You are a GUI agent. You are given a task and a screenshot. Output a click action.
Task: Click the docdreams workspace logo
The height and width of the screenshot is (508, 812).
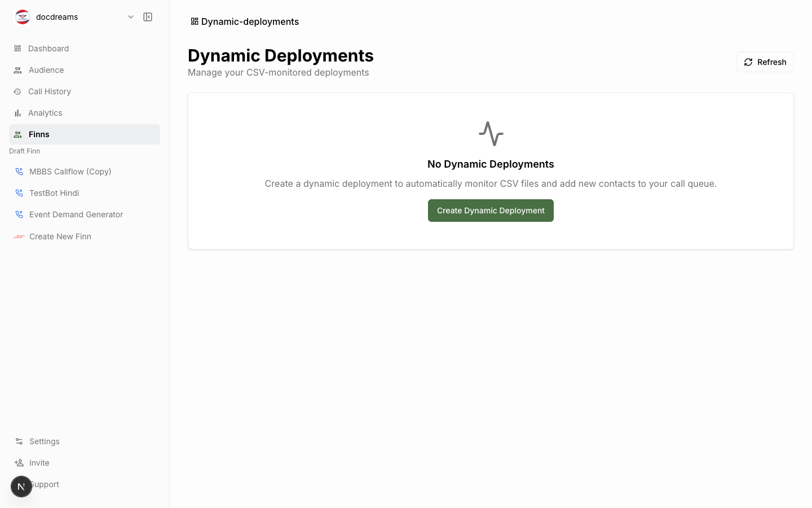23,17
